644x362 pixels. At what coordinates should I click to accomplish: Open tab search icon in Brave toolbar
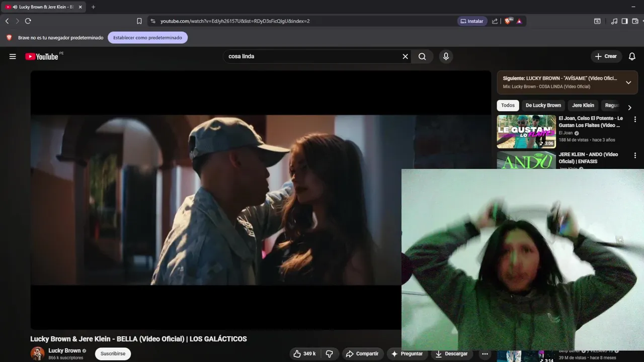[597, 21]
